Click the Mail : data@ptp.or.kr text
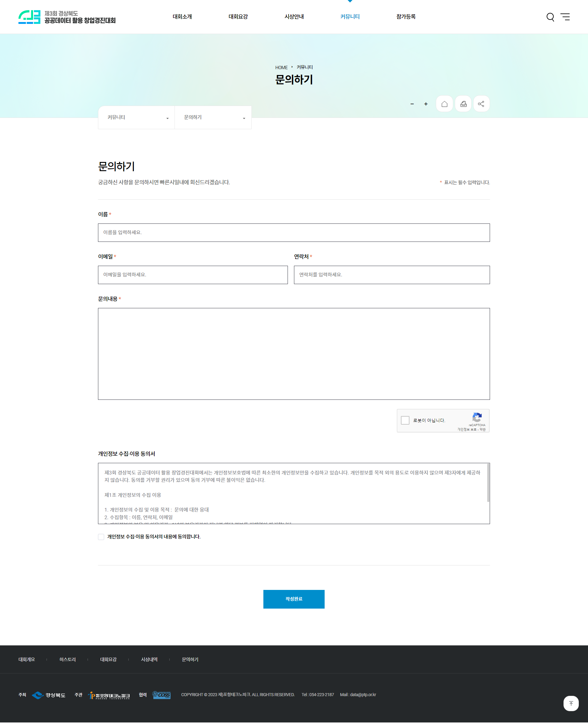 coord(358,695)
